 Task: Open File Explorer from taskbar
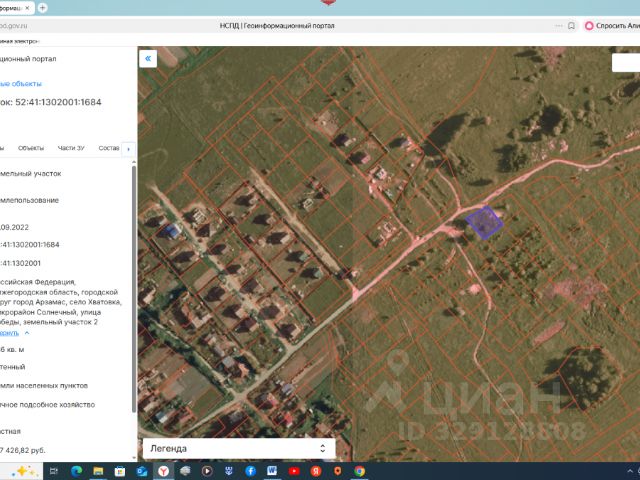click(98, 471)
